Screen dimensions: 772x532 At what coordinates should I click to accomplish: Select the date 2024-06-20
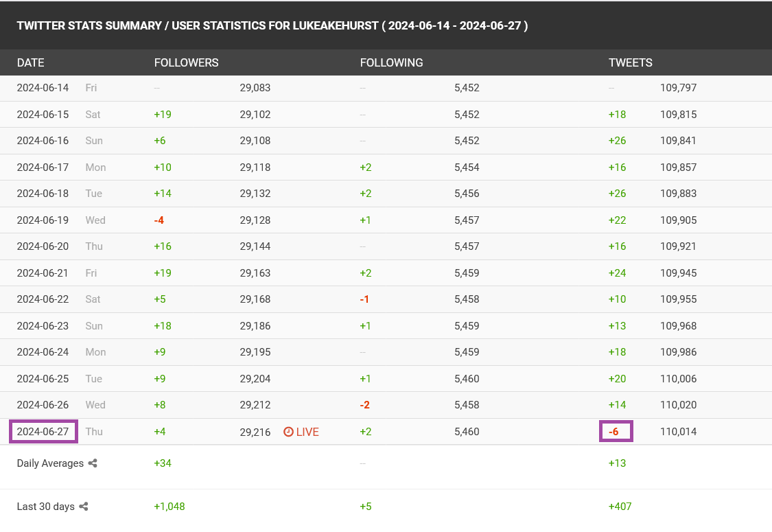pyautogui.click(x=43, y=246)
